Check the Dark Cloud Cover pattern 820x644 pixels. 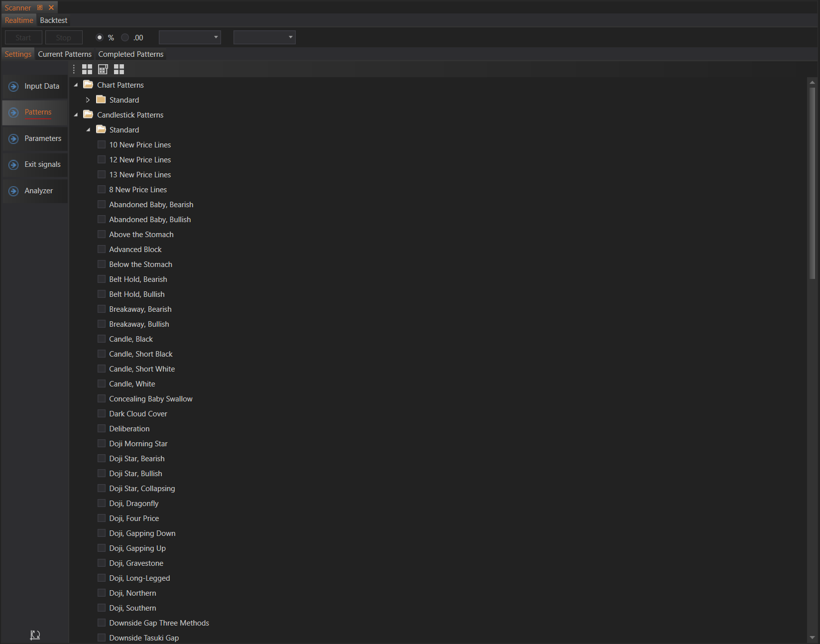coord(102,414)
